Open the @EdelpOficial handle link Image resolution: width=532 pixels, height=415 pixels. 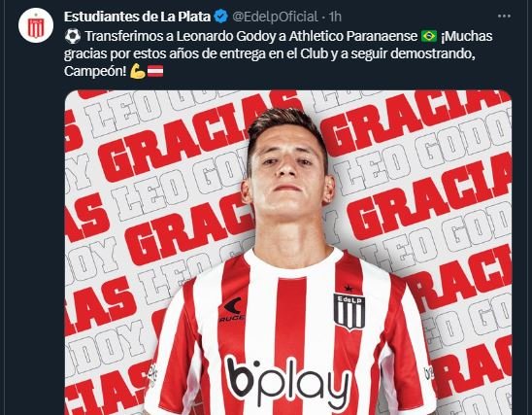tap(275, 17)
